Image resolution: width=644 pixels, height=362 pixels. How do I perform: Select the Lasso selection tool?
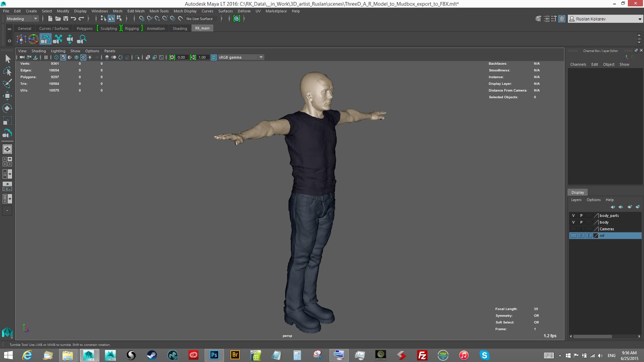pos(7,71)
